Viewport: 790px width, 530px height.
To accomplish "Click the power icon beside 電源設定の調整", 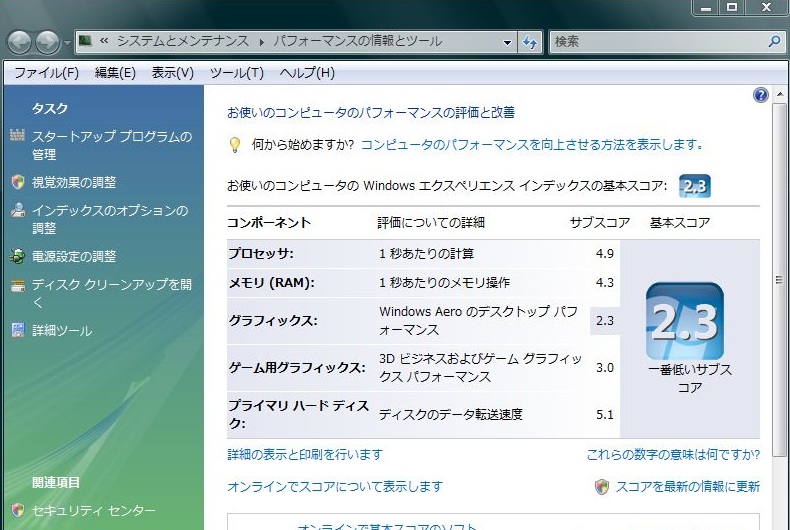I will 18,256.
